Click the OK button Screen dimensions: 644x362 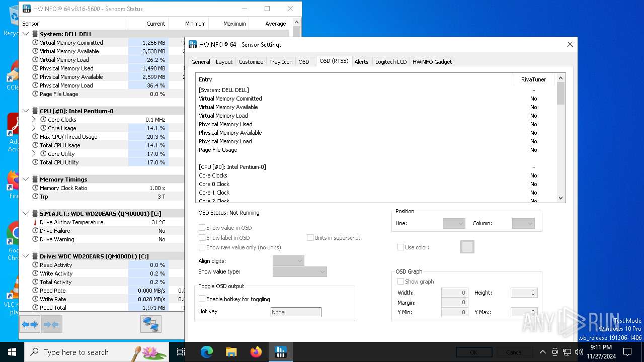(473, 352)
